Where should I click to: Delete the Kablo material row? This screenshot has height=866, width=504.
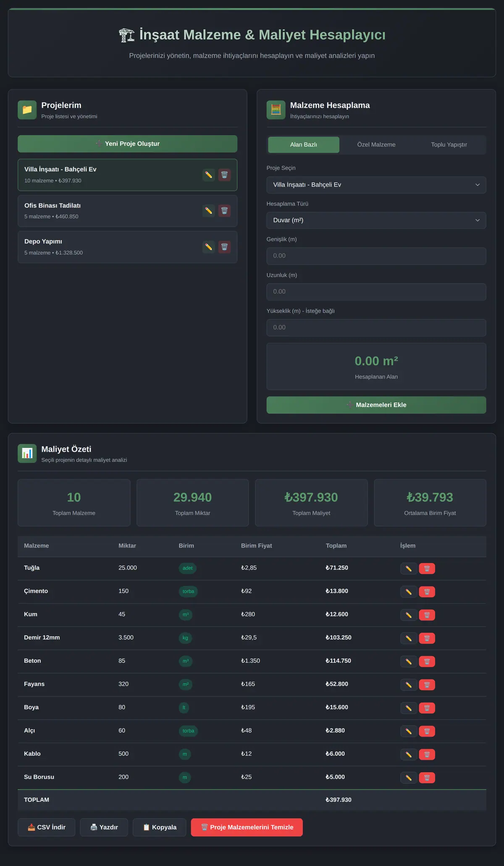[x=427, y=754]
